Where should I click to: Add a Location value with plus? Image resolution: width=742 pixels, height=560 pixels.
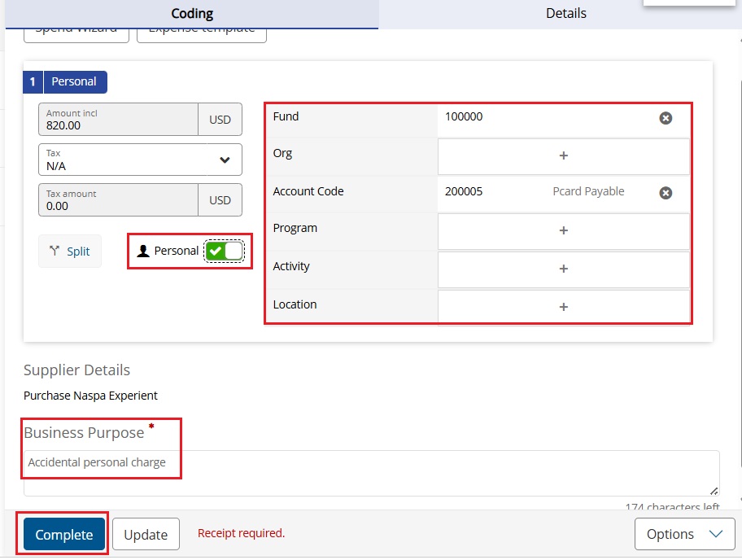(x=563, y=307)
